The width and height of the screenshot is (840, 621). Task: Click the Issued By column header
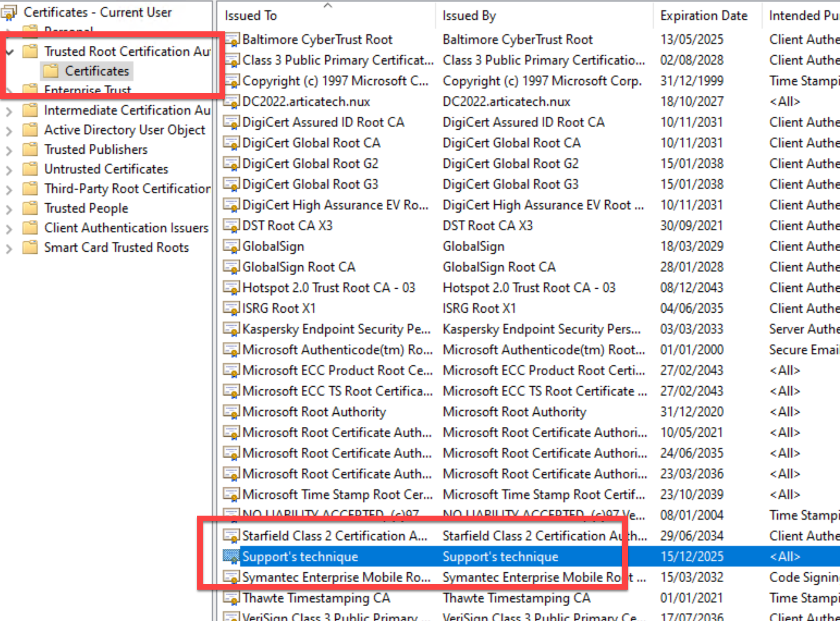coord(469,16)
